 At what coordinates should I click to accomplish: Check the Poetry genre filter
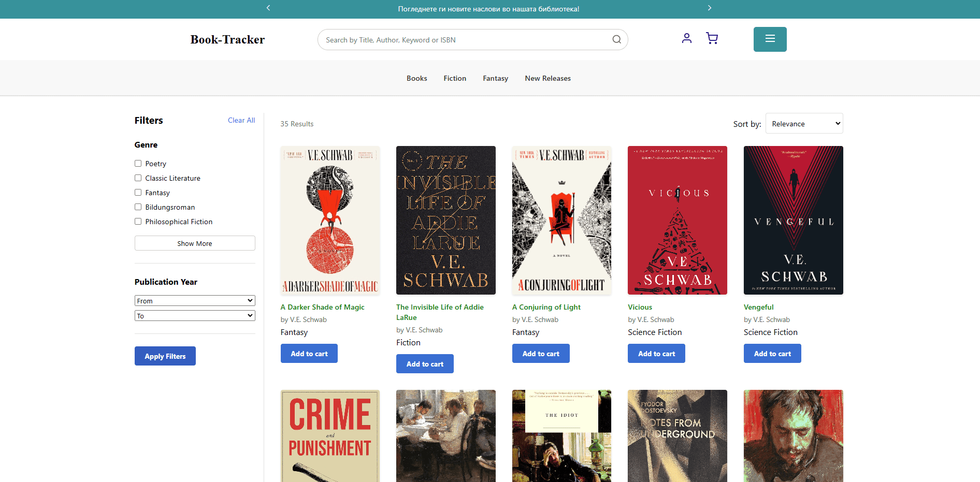(138, 164)
